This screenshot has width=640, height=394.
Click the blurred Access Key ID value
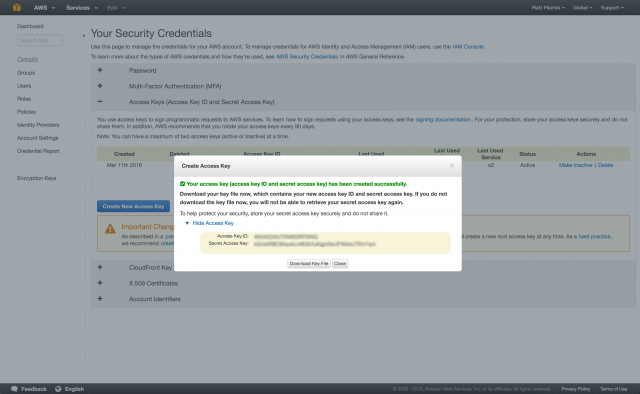286,236
